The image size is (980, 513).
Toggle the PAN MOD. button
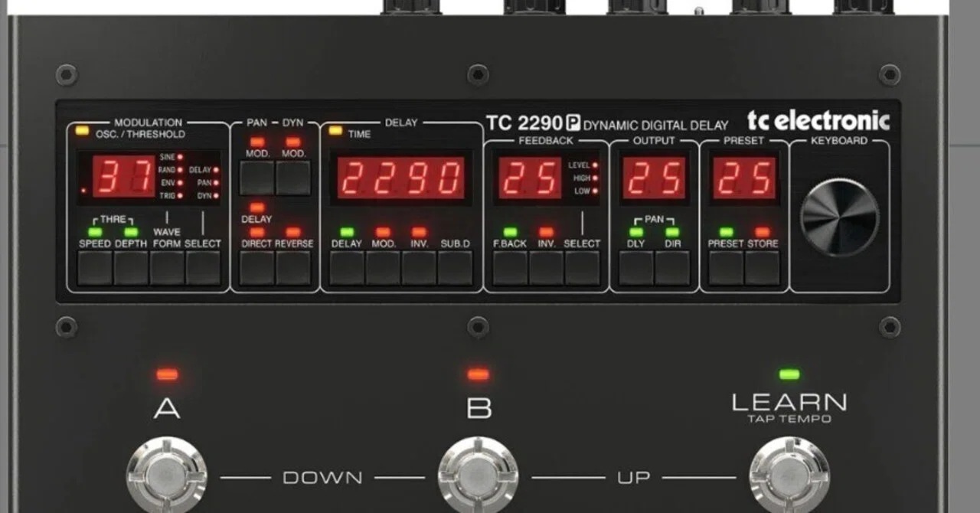pos(256,178)
